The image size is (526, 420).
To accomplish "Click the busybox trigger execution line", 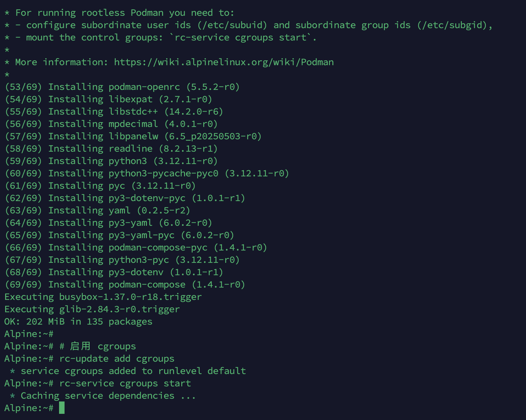I will click(103, 297).
